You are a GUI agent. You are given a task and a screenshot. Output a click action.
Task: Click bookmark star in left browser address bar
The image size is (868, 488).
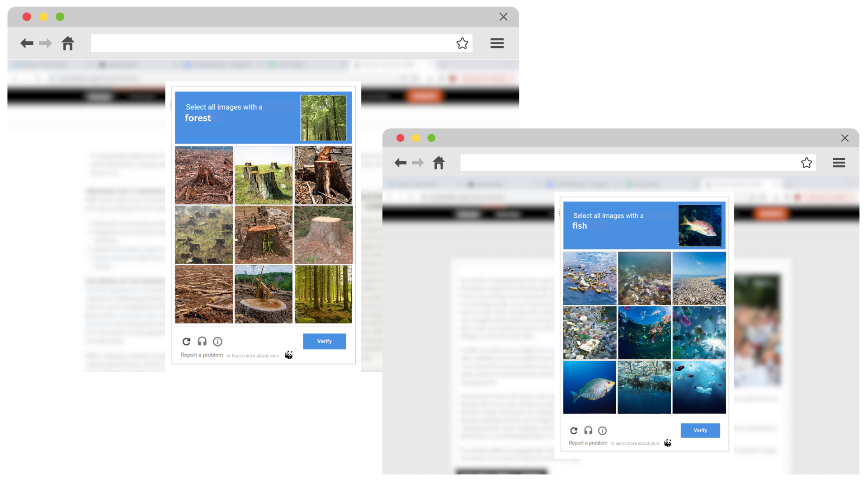click(462, 43)
